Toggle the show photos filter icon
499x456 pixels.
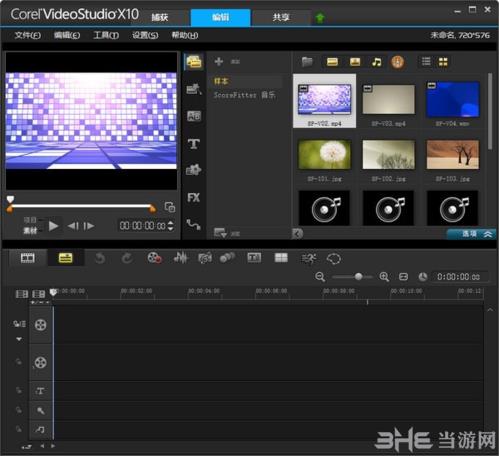(x=355, y=62)
